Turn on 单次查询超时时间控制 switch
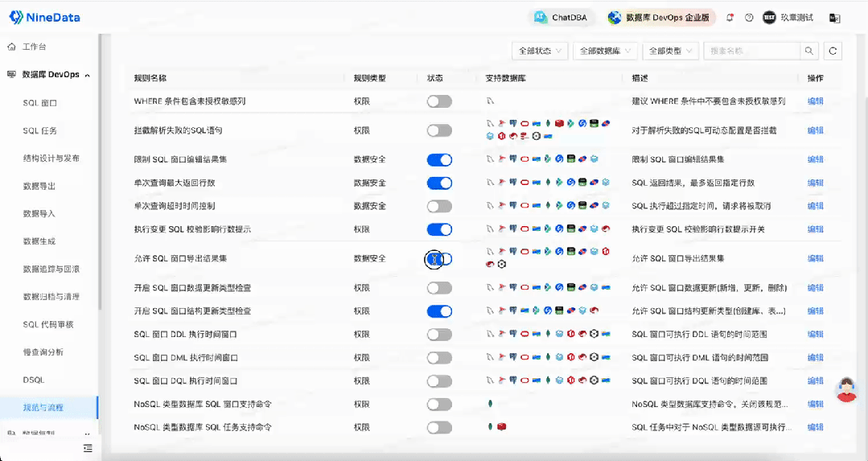The width and height of the screenshot is (868, 461). coord(439,206)
